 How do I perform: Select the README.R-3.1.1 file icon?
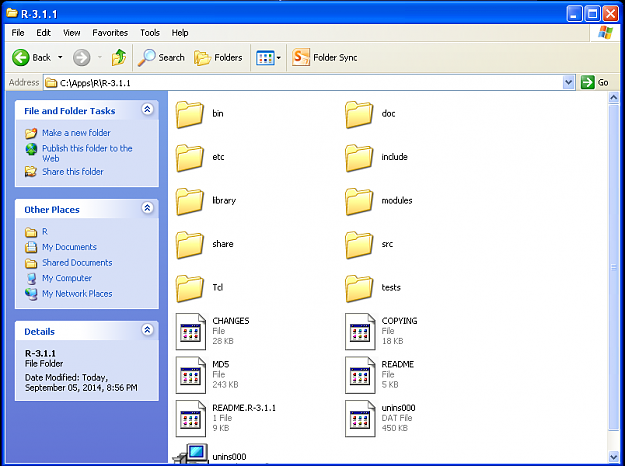pyautogui.click(x=191, y=419)
